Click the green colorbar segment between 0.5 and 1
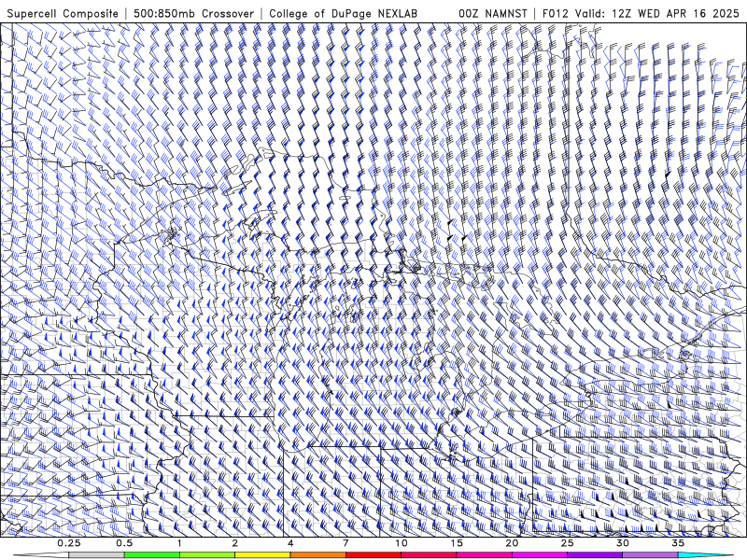Viewport: 747px width, 560px height. tap(152, 555)
